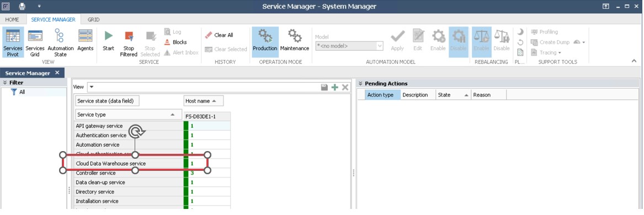
Task: Click the Host name field button
Action: (x=203, y=100)
